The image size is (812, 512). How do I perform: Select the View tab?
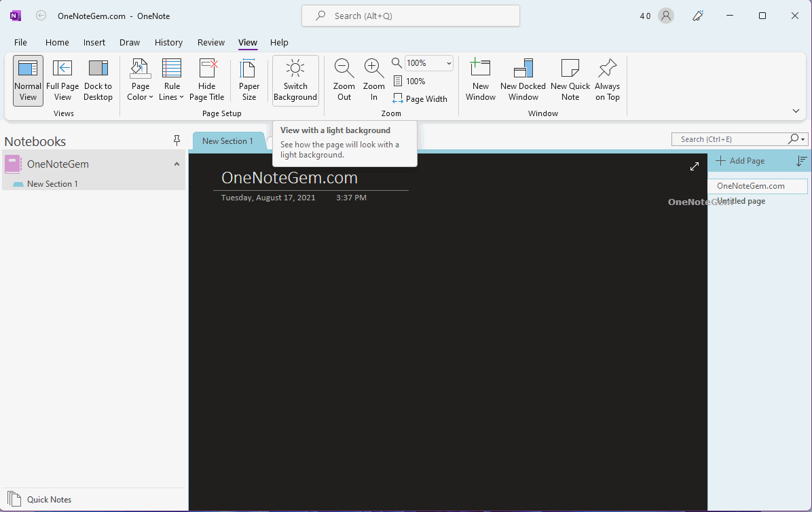tap(248, 43)
